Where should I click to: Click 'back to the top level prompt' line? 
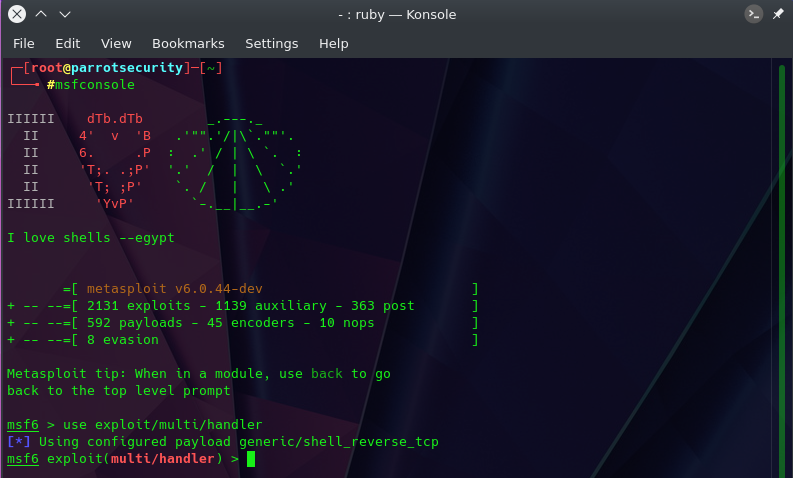(x=119, y=391)
